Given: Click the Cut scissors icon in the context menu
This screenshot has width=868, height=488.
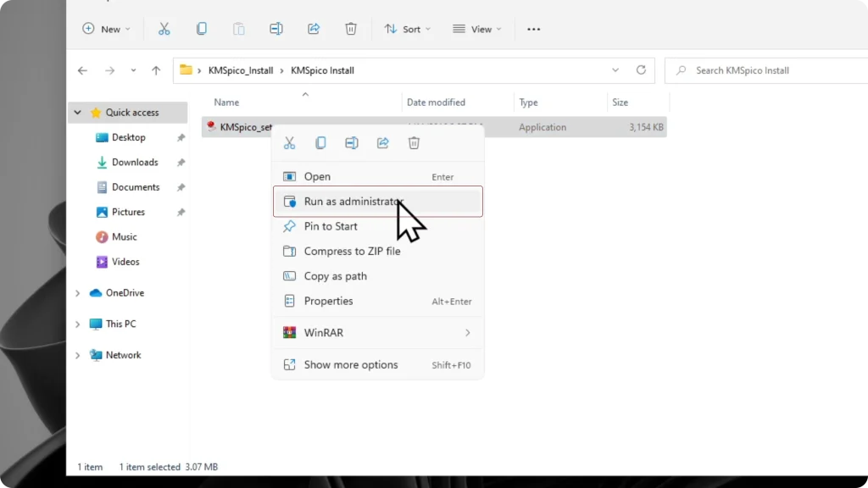Looking at the screenshot, I should coord(290,143).
